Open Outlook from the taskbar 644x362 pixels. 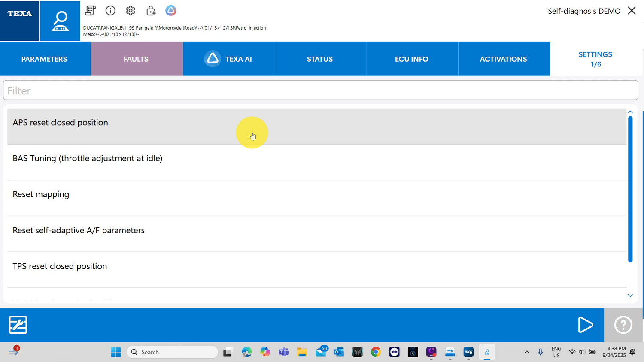coord(339,352)
